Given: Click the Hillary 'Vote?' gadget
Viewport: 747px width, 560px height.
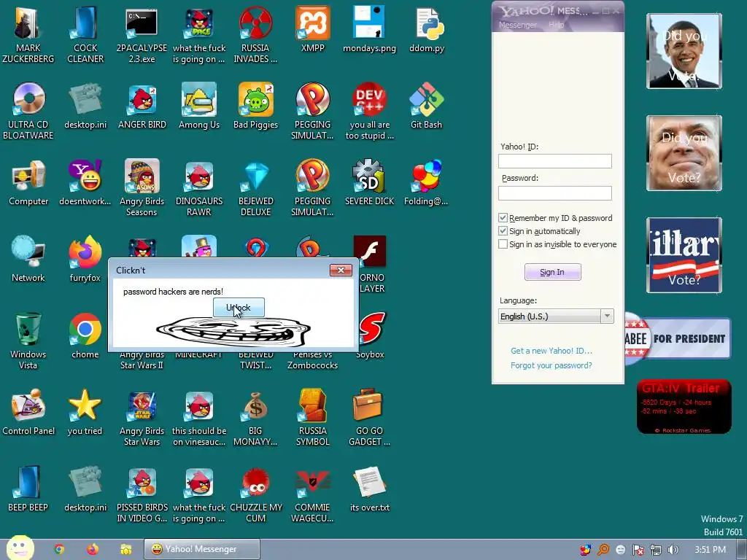Looking at the screenshot, I should pos(684,255).
